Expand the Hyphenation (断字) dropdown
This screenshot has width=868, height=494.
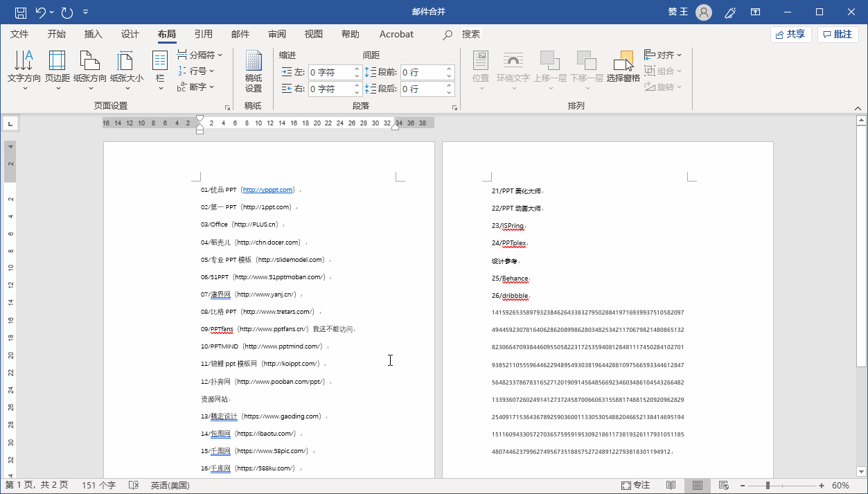pyautogui.click(x=197, y=87)
